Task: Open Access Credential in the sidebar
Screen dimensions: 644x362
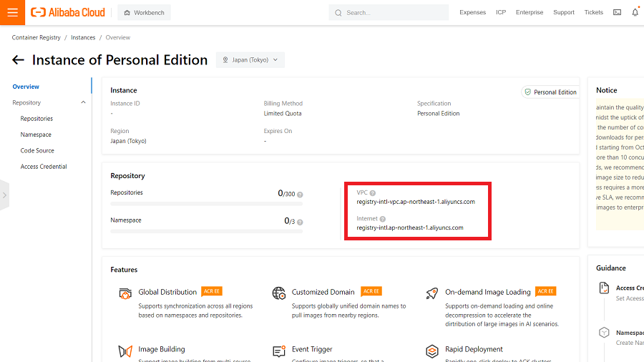Action: click(x=44, y=167)
